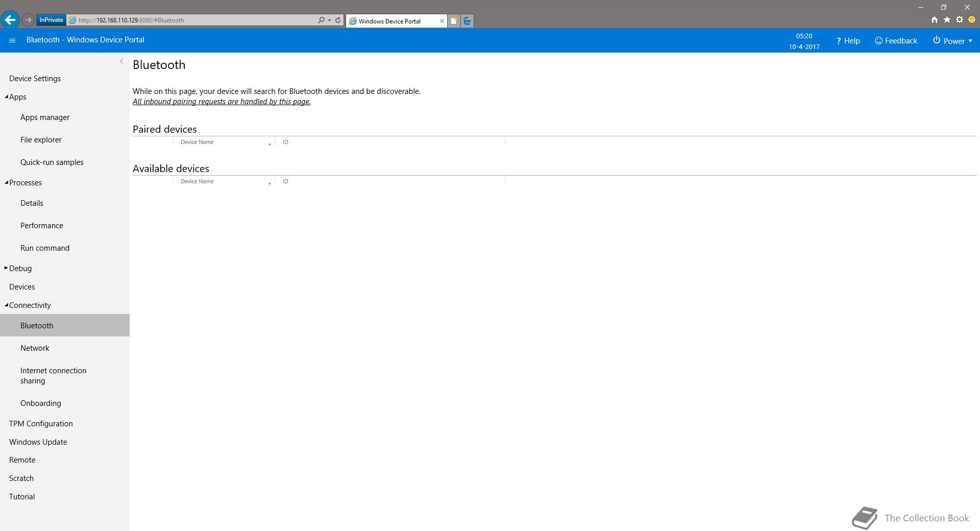Refresh the page with reload icon
The image size is (980, 531).
coord(338,20)
